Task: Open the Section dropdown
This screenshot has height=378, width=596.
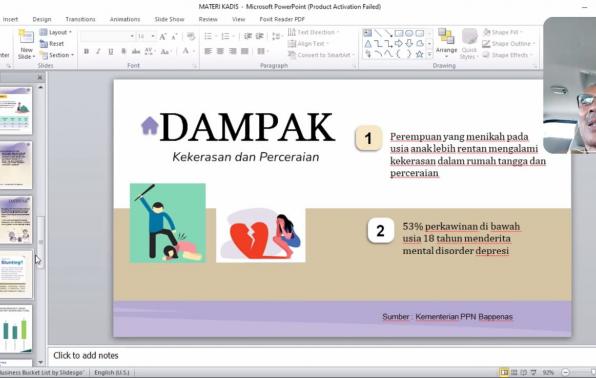Action: [57, 55]
